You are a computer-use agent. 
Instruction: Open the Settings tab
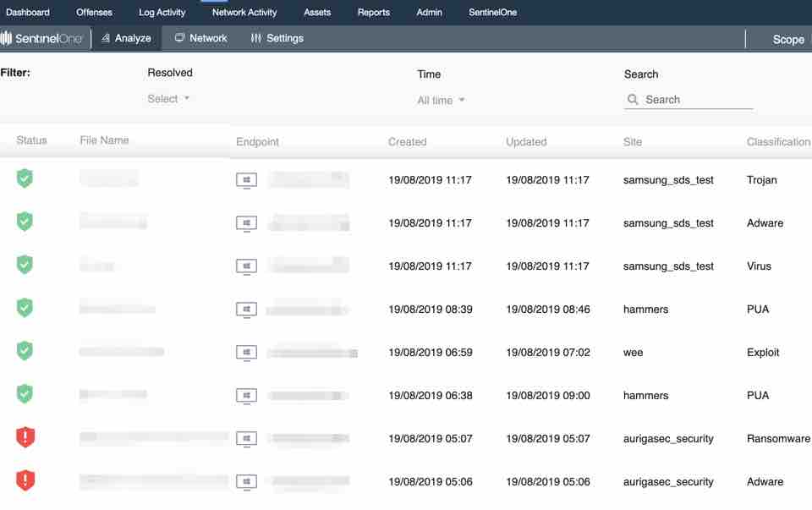point(277,38)
